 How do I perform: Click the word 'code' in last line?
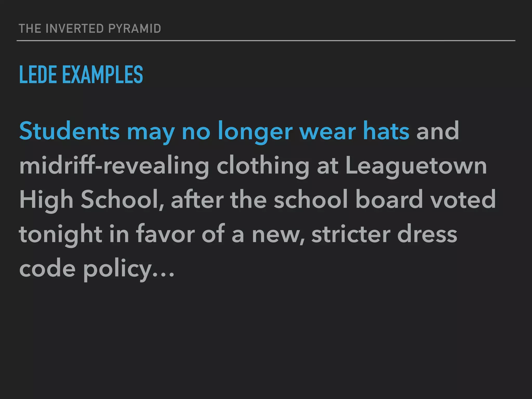(x=48, y=268)
